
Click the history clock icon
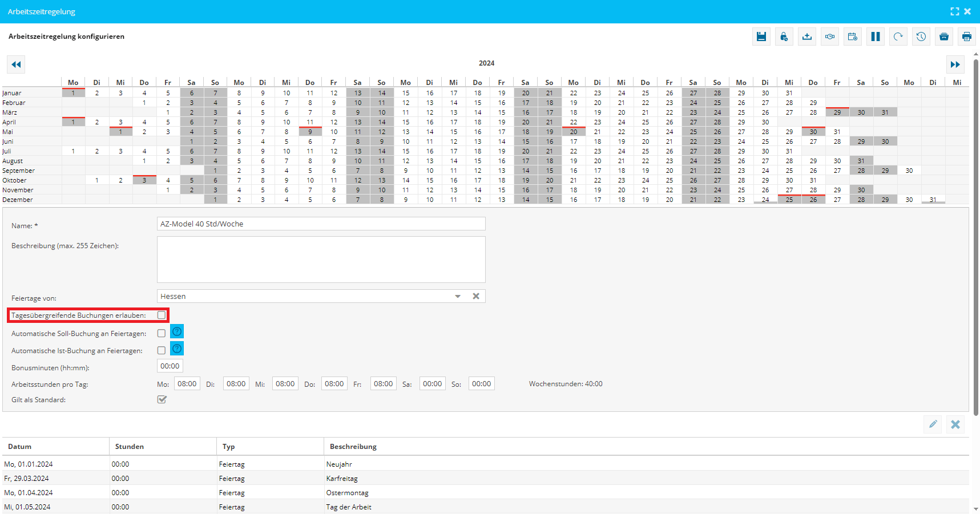921,37
